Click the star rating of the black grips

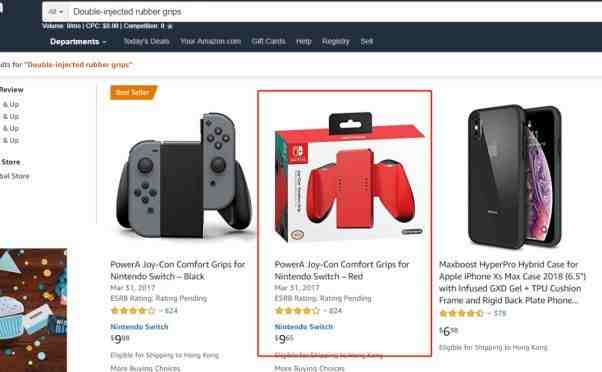[133, 311]
